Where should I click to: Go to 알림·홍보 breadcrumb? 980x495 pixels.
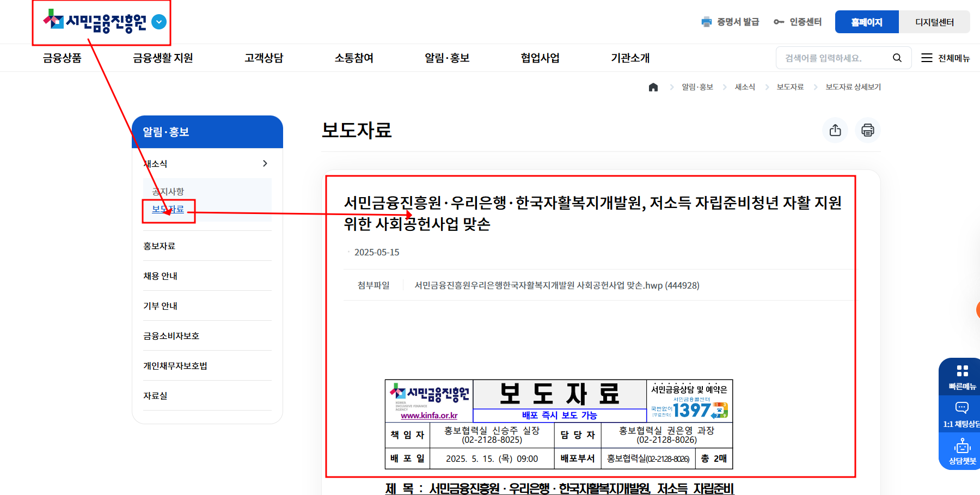[697, 87]
